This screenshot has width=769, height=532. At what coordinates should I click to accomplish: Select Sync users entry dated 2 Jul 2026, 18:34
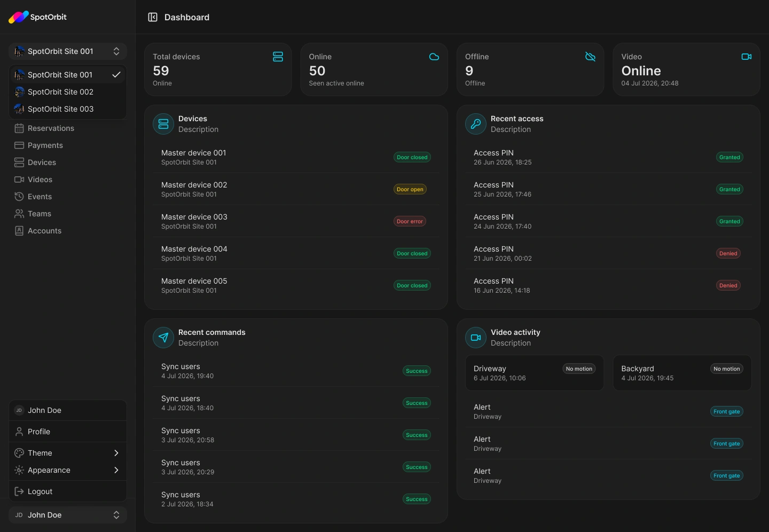(296, 499)
